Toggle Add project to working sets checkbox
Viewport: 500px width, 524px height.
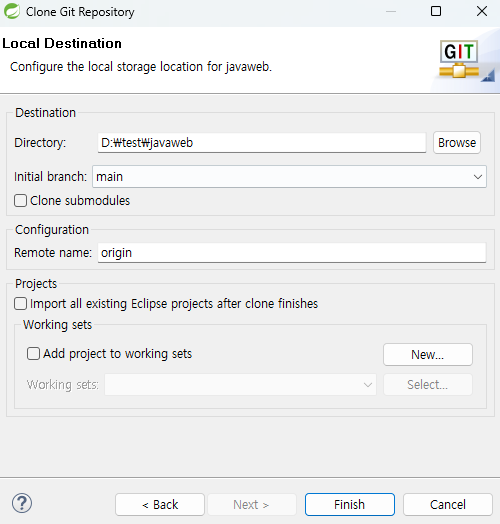[x=33, y=354]
